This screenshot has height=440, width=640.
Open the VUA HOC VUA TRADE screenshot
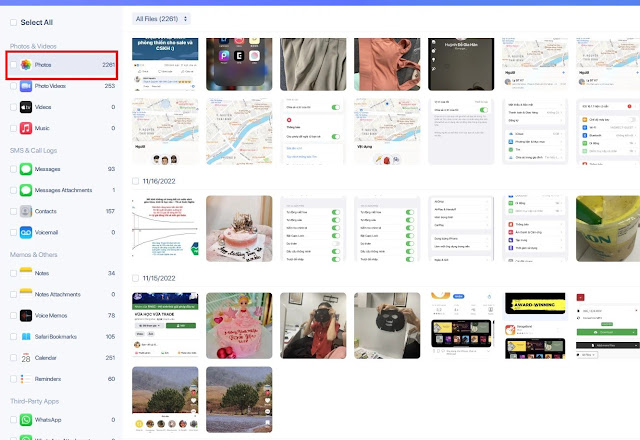pyautogui.click(x=165, y=326)
